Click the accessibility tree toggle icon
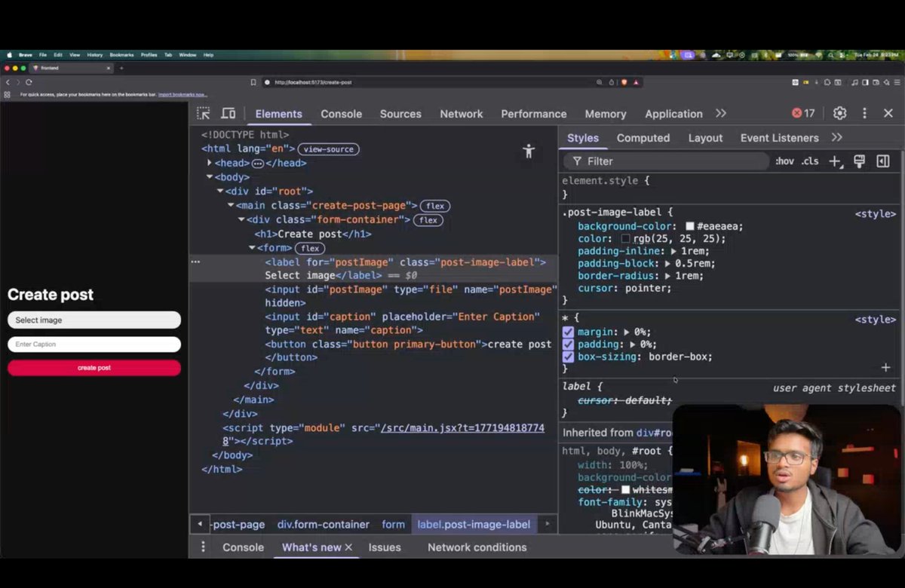The height and width of the screenshot is (588, 905). [x=529, y=151]
